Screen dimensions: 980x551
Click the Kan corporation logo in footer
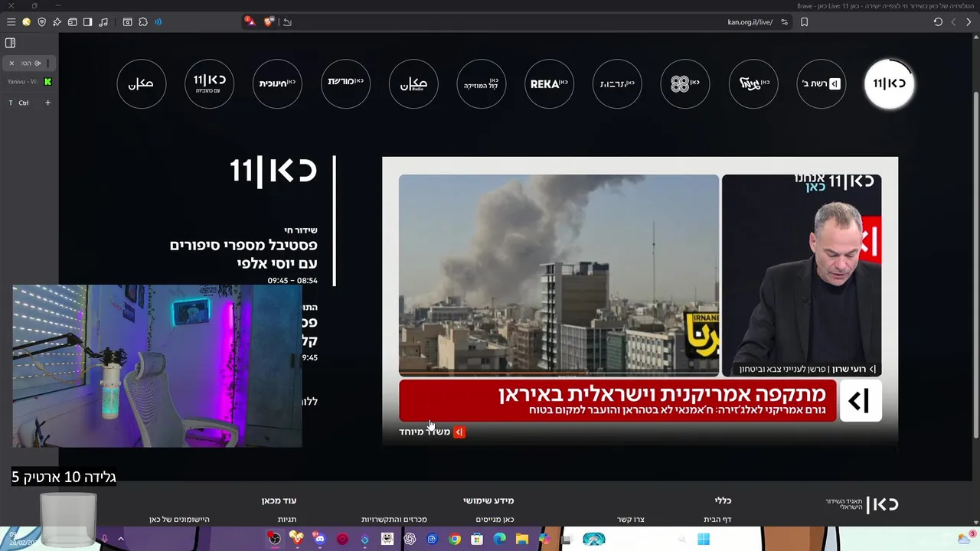[862, 504]
